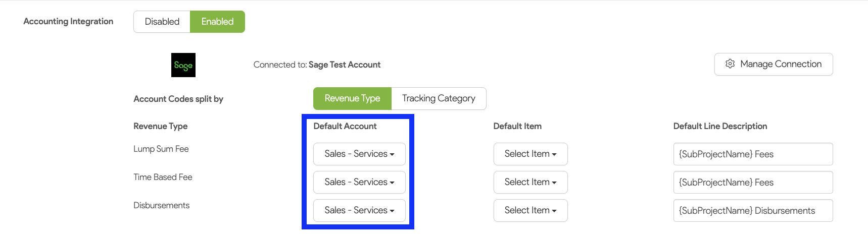Open Time Based Fee default account dropdown
This screenshot has width=868, height=240.
point(359,183)
